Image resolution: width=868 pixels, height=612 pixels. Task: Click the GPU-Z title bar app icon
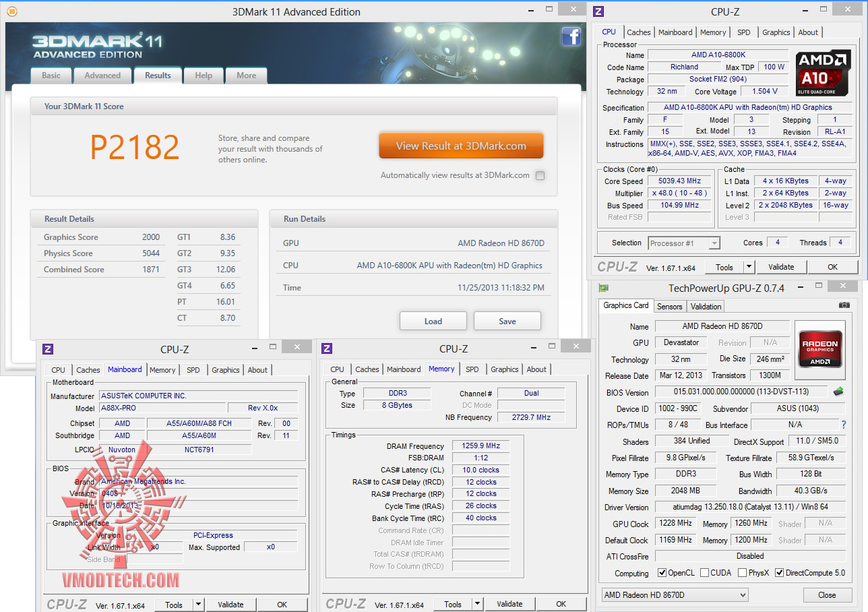click(x=603, y=288)
